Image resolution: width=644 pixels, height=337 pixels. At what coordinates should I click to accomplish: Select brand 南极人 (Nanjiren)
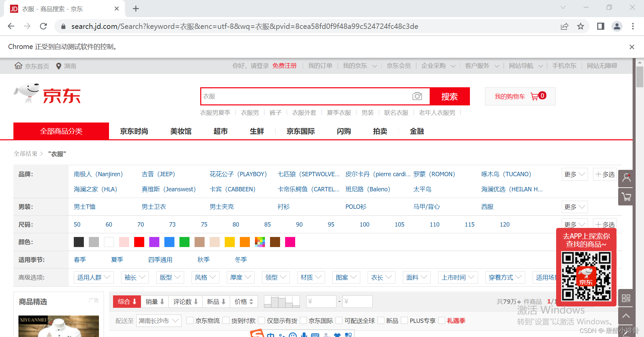pos(98,174)
